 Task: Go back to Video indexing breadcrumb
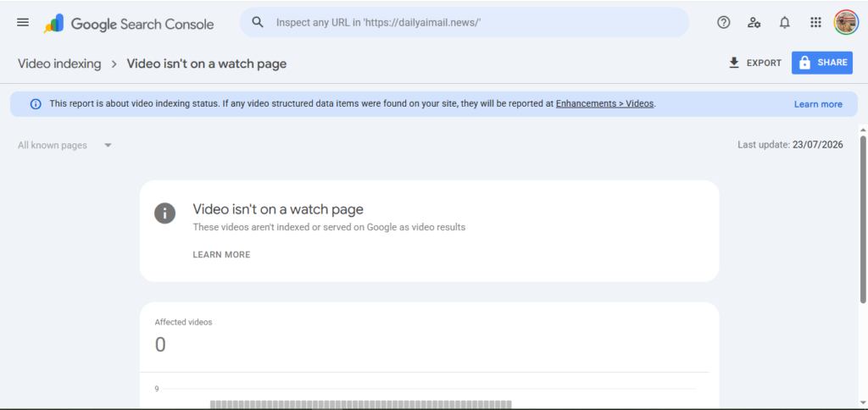[x=59, y=64]
